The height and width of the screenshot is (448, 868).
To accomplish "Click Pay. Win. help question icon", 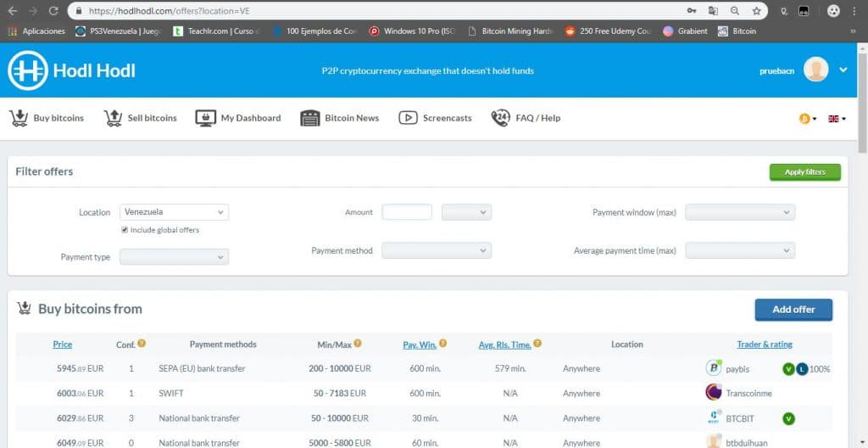I will [x=442, y=343].
